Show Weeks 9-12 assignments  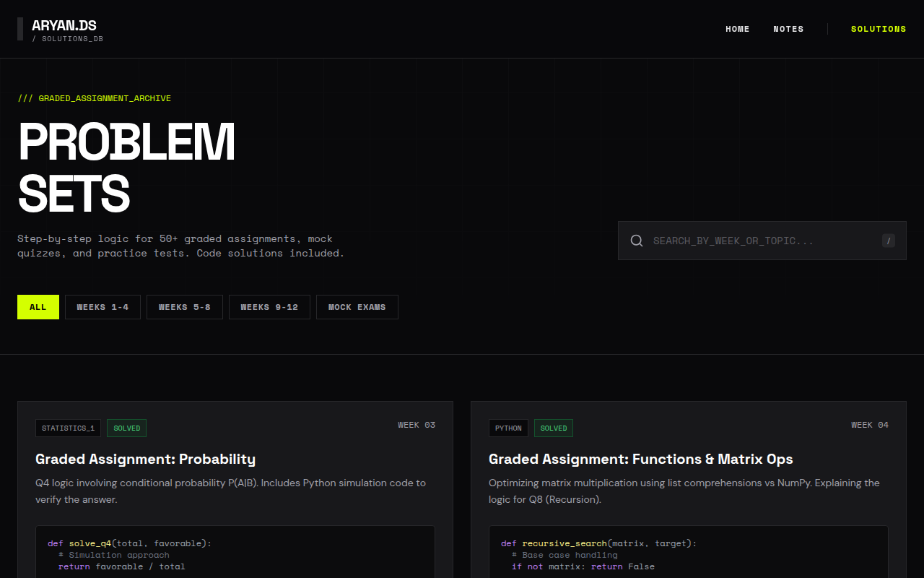(x=269, y=307)
